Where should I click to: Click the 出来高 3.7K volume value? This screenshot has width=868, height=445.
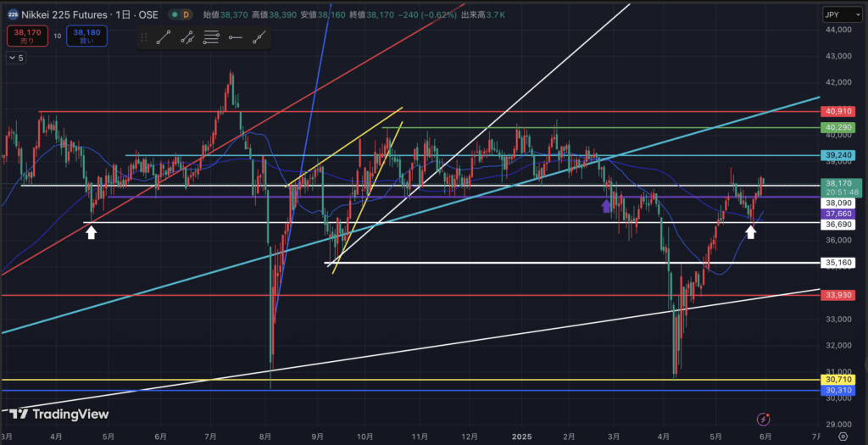(x=482, y=15)
